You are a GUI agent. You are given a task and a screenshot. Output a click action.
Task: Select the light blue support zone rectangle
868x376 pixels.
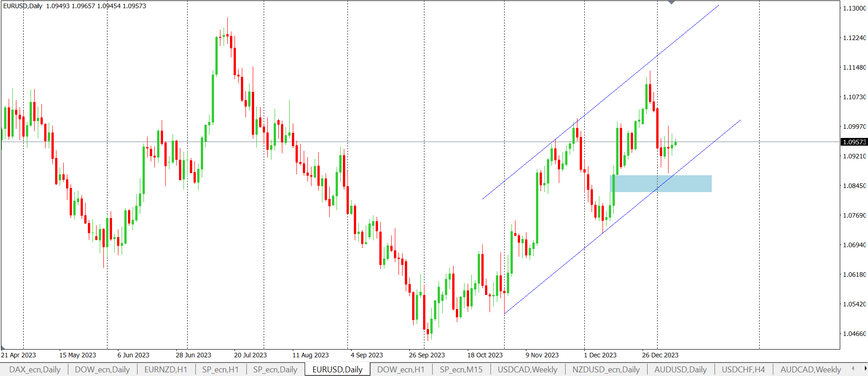coord(661,183)
